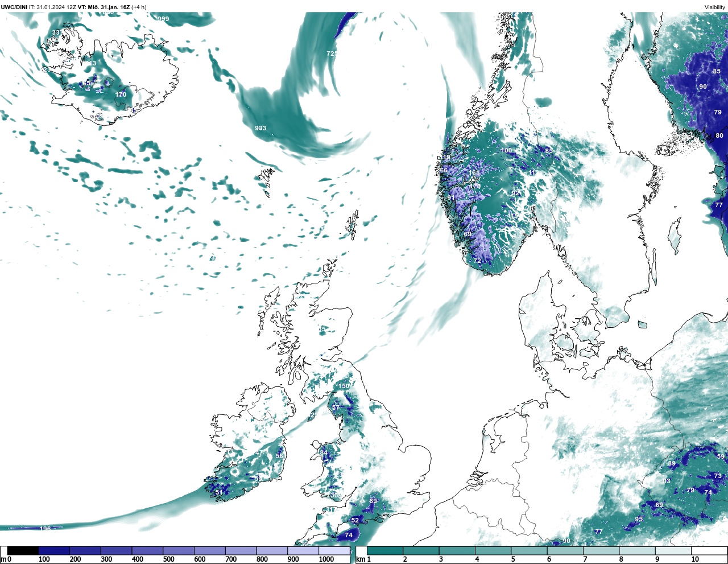Click the 'm' unit label on the legend
The height and width of the screenshot is (564, 728).
coord(3,559)
